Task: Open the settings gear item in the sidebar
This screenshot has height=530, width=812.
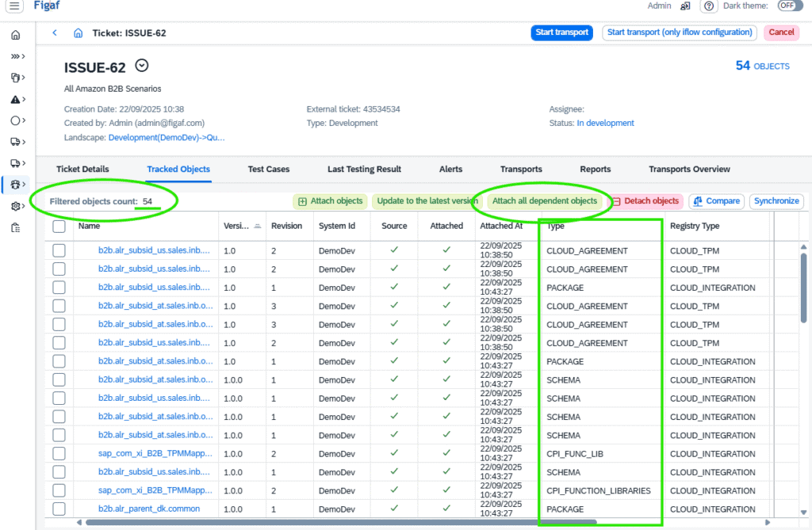Action: click(x=18, y=206)
